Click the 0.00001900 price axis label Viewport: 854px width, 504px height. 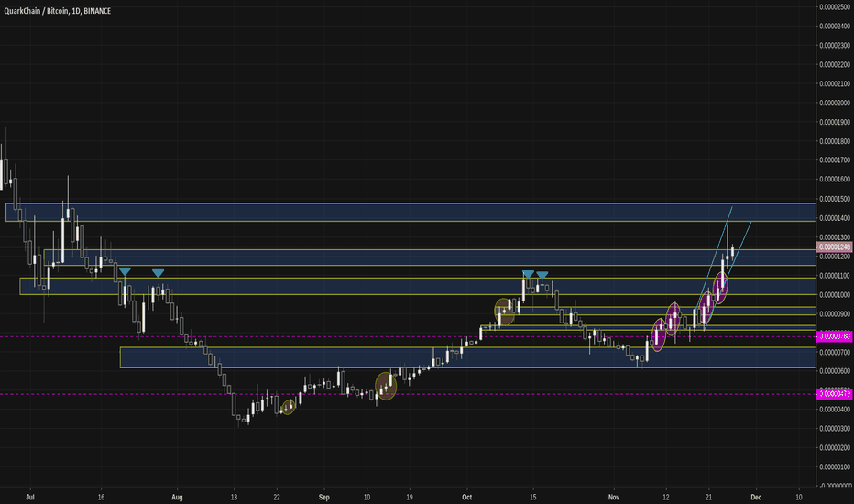click(835, 122)
